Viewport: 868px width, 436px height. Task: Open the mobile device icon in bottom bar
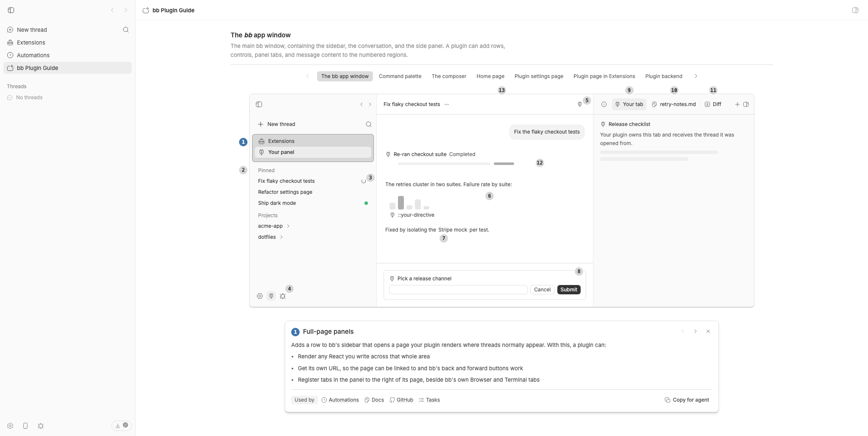tap(25, 426)
